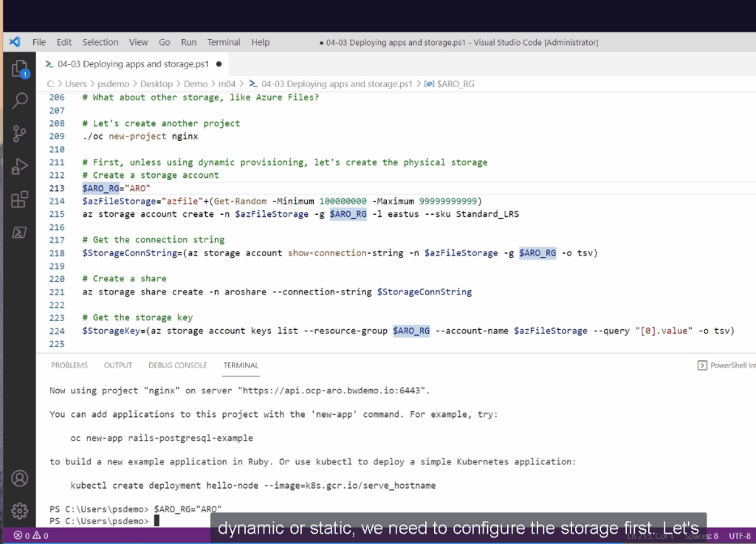Click "az storage share create" on line 221

click(x=142, y=292)
